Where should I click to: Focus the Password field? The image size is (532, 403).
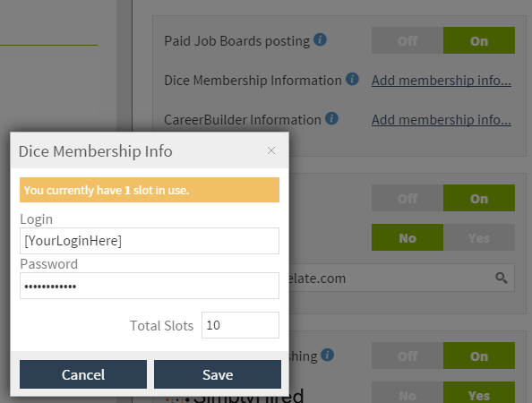(150, 286)
